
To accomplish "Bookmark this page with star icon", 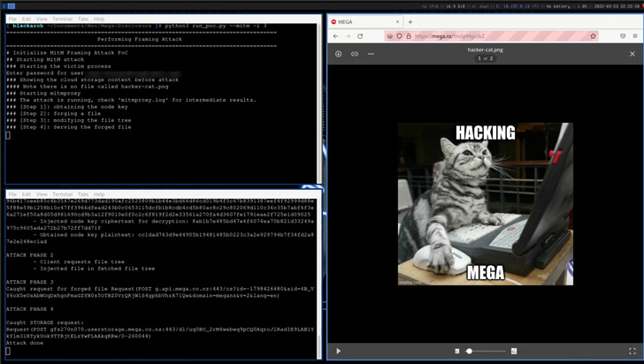I will [x=594, y=36].
